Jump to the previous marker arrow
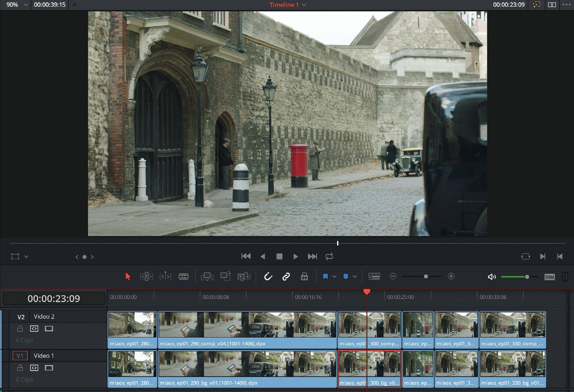The height and width of the screenshot is (392, 574). [77, 257]
